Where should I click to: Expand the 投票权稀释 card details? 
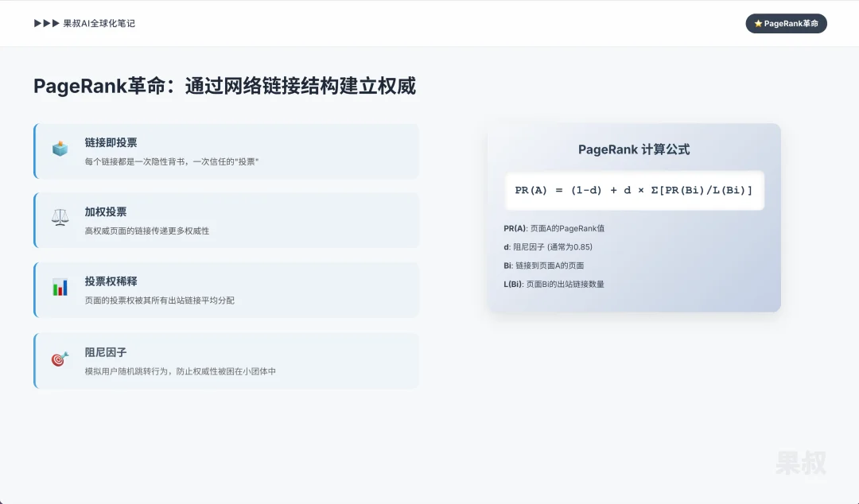click(x=227, y=289)
